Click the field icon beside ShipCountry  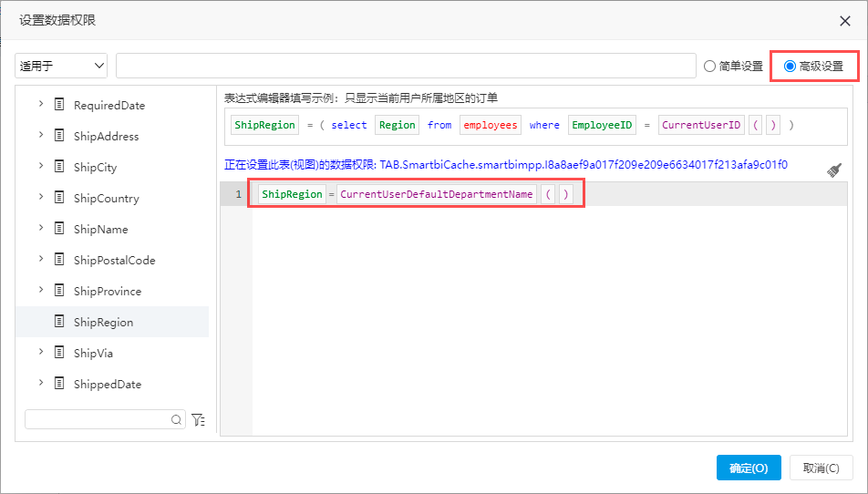pos(59,198)
